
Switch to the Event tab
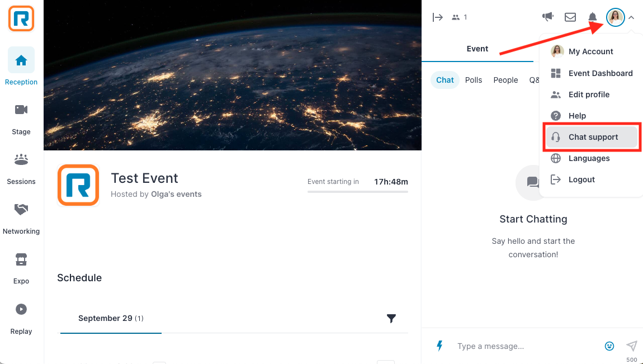point(477,49)
